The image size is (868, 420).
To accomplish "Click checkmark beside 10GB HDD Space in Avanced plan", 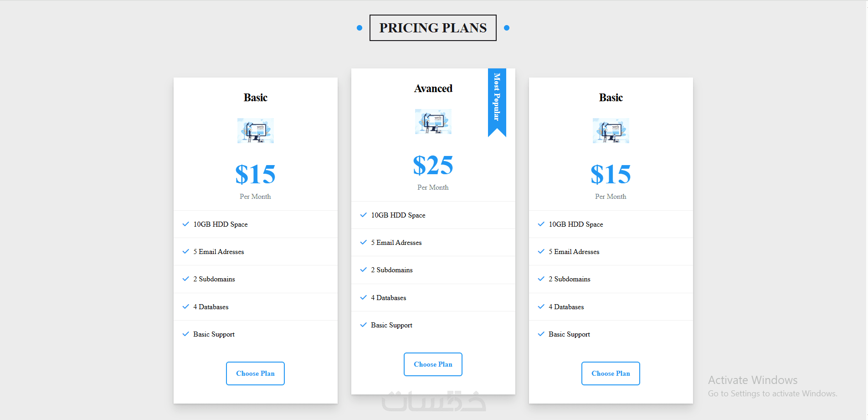I will [363, 215].
